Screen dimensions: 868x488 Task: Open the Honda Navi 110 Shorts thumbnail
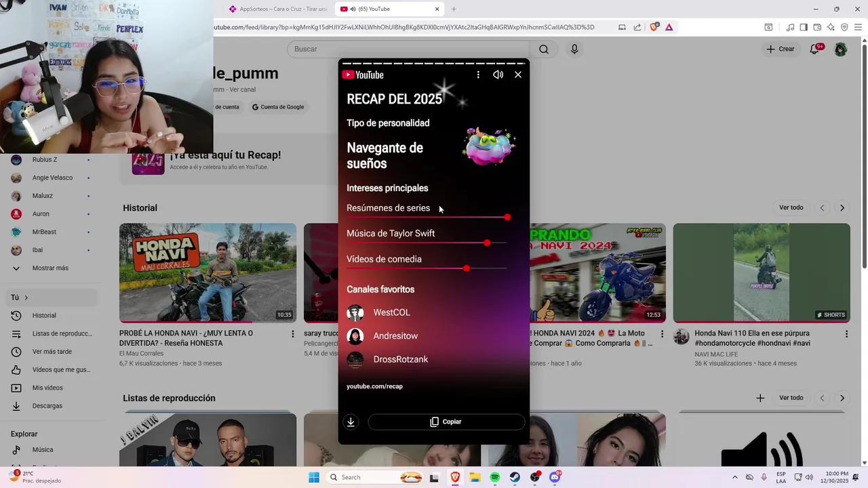click(x=762, y=273)
